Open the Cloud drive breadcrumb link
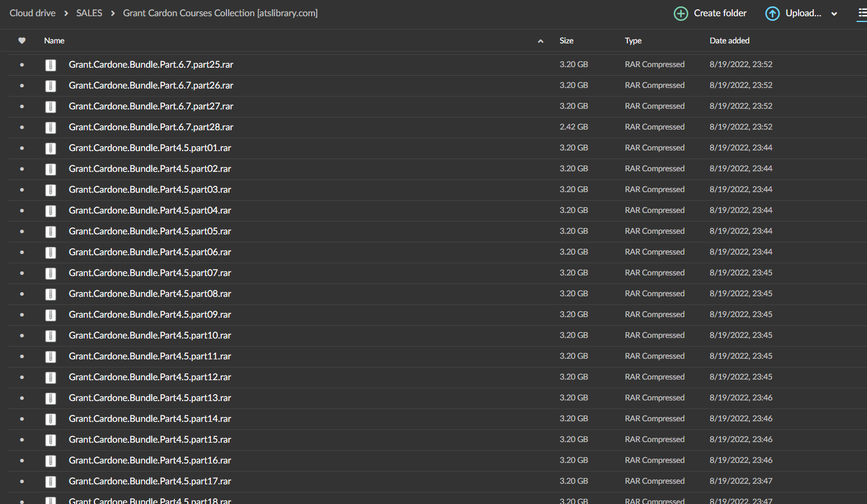 (x=32, y=13)
